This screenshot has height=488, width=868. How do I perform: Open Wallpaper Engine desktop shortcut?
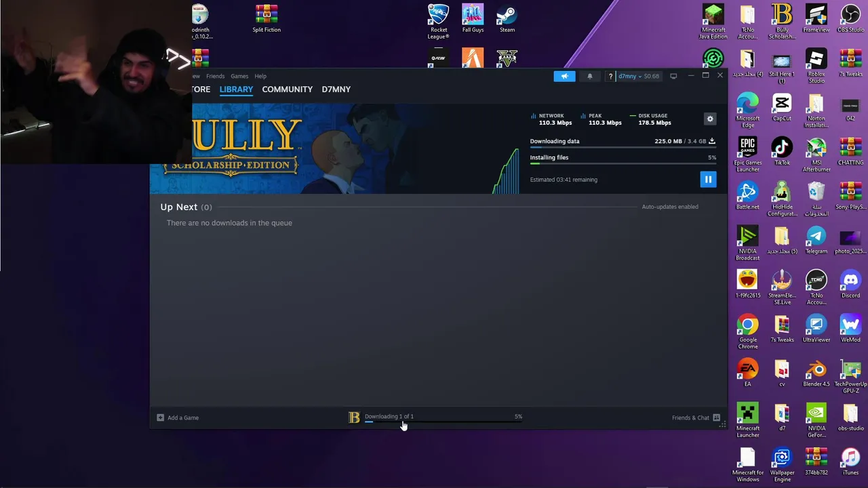(x=782, y=465)
